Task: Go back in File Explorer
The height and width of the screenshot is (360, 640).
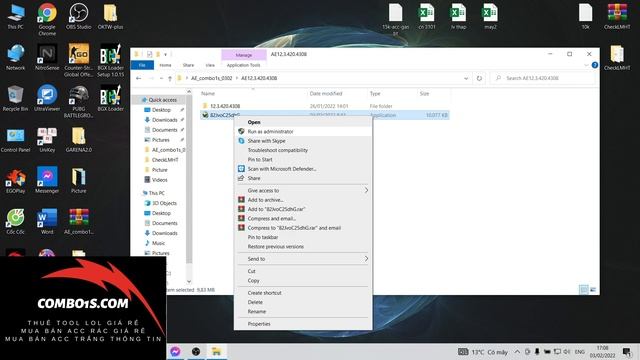Action: 139,78
